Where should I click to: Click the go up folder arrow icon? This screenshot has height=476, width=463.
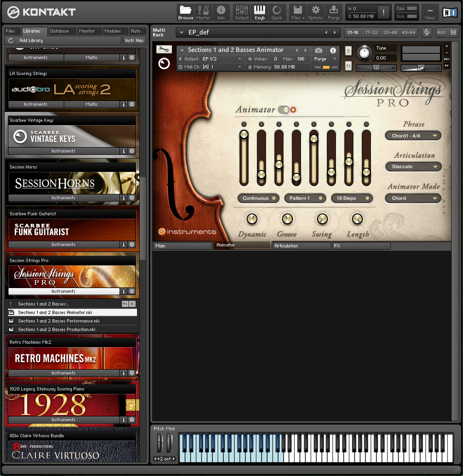pos(11,304)
